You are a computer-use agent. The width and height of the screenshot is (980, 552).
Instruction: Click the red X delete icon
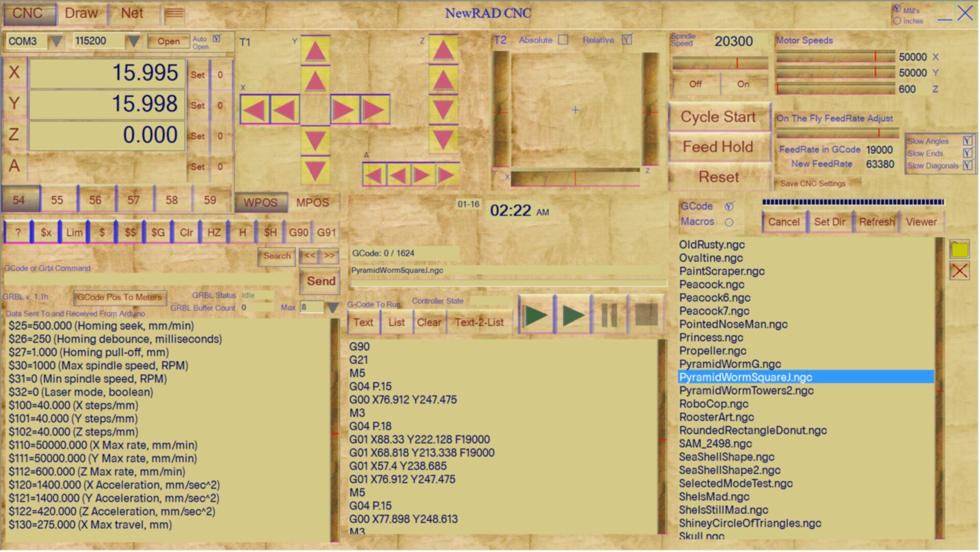tap(960, 270)
